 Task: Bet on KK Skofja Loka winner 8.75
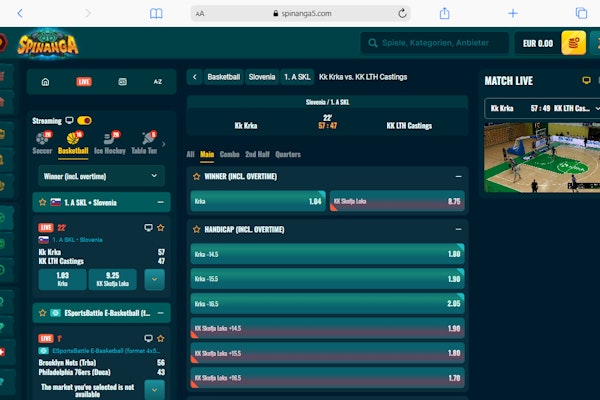click(397, 201)
